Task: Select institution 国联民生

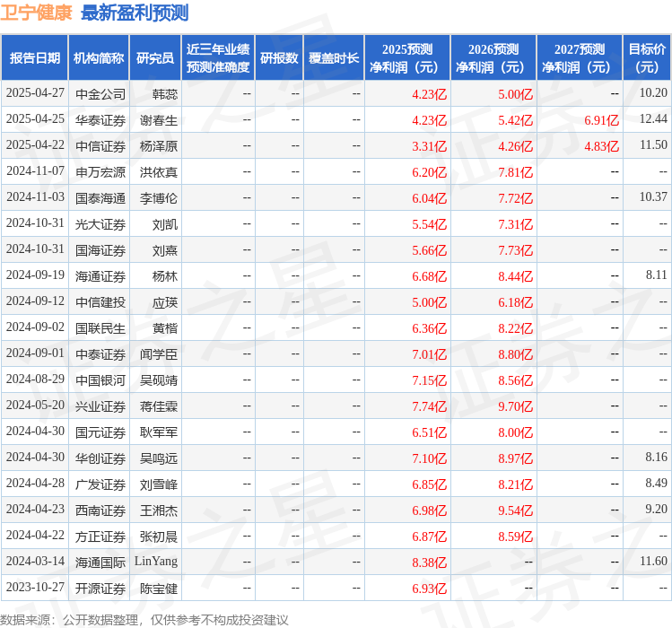Action: pos(100,328)
